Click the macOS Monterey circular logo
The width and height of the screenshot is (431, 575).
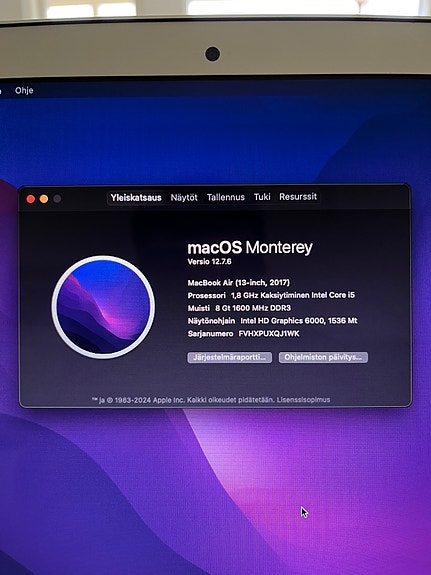(103, 307)
